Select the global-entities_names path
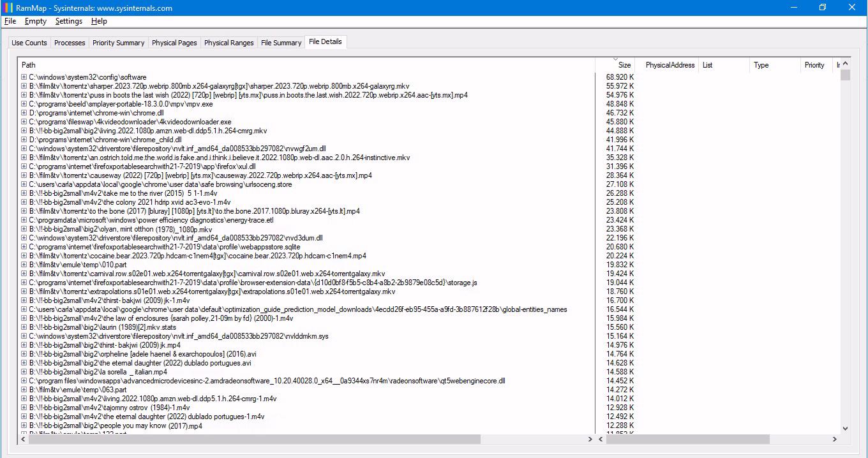This screenshot has width=868, height=458. point(298,309)
